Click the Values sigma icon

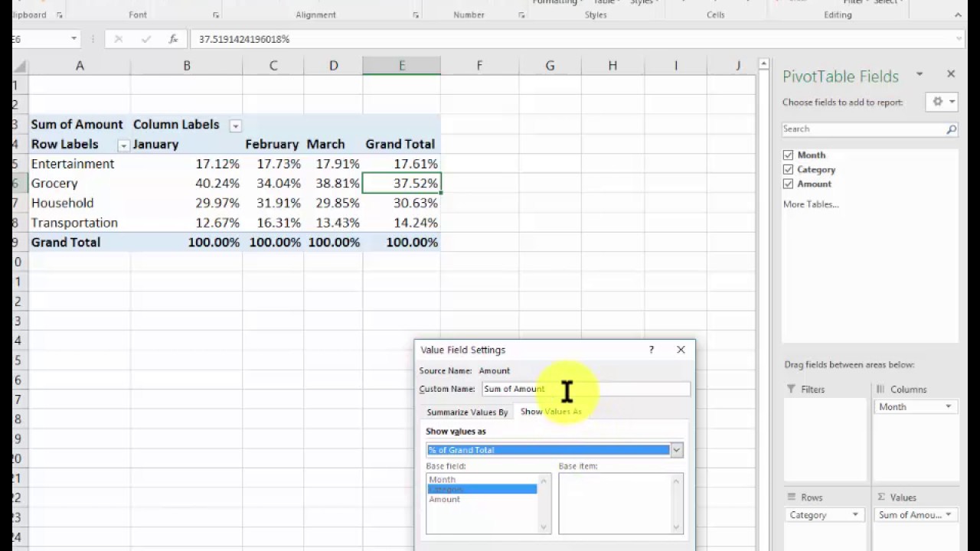coord(881,497)
